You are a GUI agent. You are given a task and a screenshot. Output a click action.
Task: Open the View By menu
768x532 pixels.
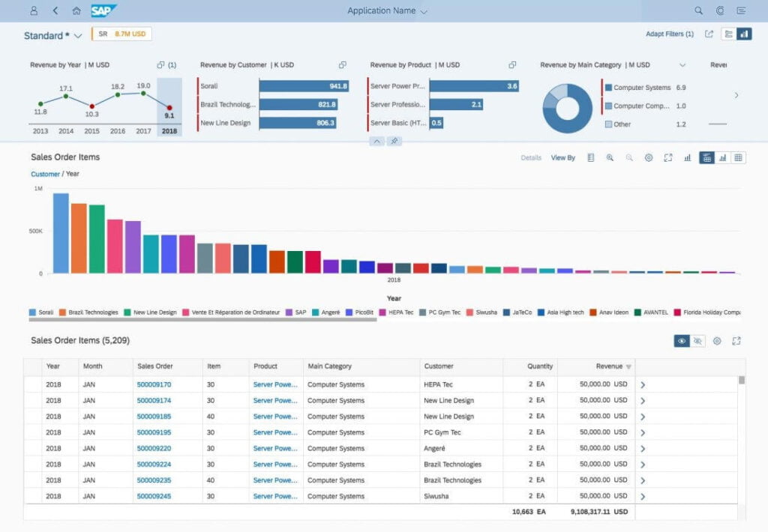(x=563, y=157)
